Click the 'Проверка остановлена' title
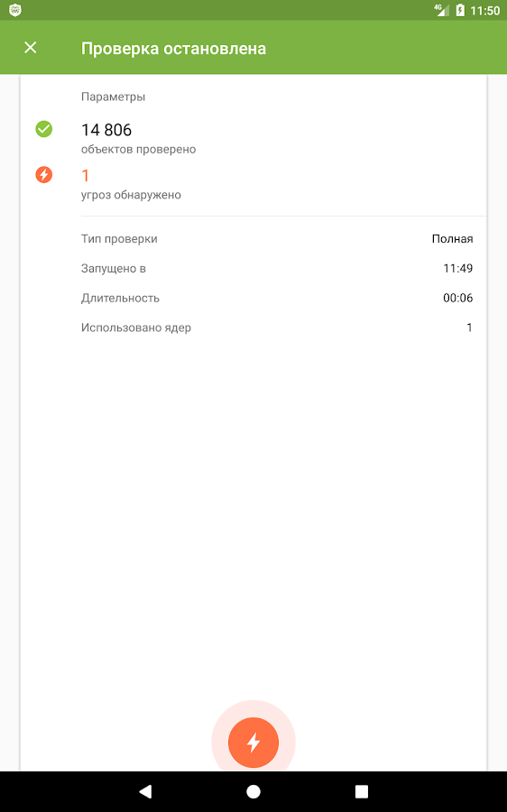507x812 pixels. point(173,48)
